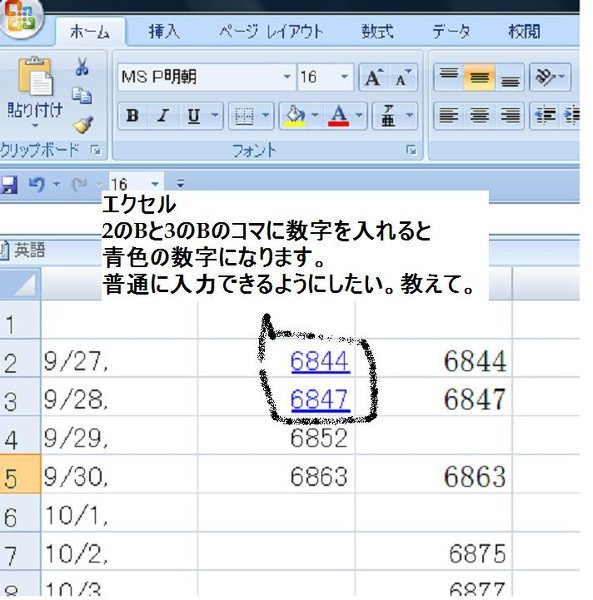Image resolution: width=593 pixels, height=600 pixels.
Task: Select cell C2 with 6844
Action: pos(434,359)
